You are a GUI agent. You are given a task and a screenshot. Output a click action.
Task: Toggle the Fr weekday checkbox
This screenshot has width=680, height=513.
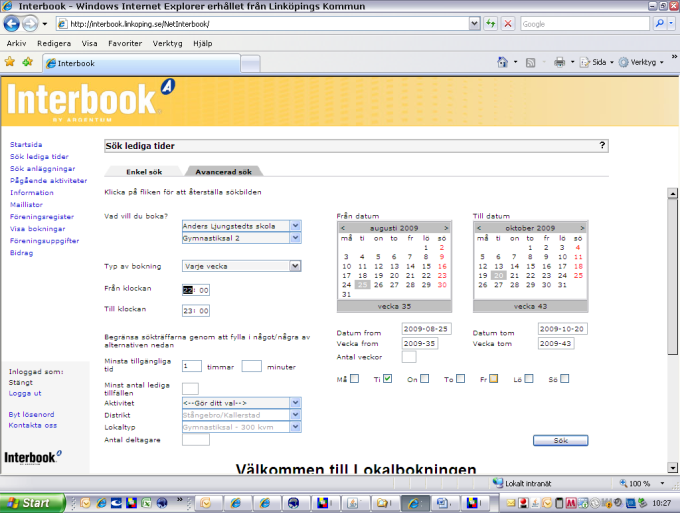click(494, 379)
